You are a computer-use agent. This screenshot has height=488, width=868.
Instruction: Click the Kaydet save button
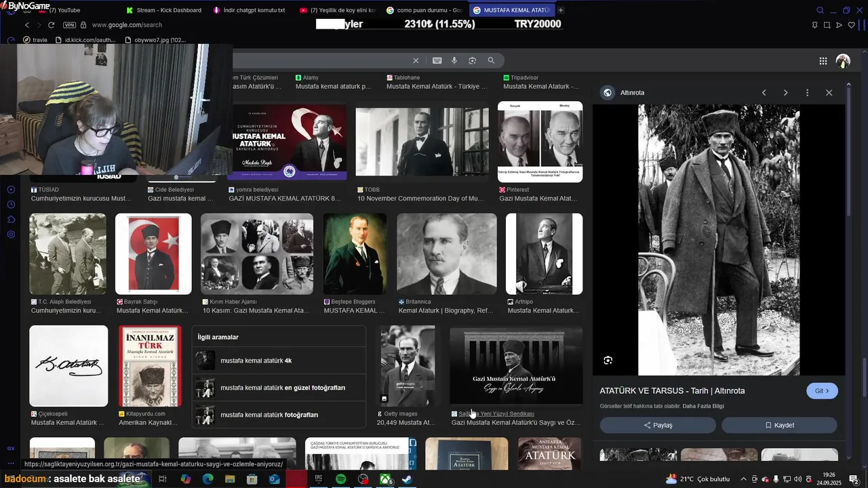click(x=779, y=425)
